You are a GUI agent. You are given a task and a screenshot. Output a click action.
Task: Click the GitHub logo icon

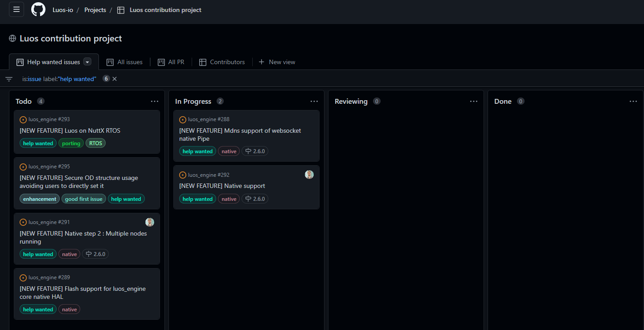click(38, 10)
